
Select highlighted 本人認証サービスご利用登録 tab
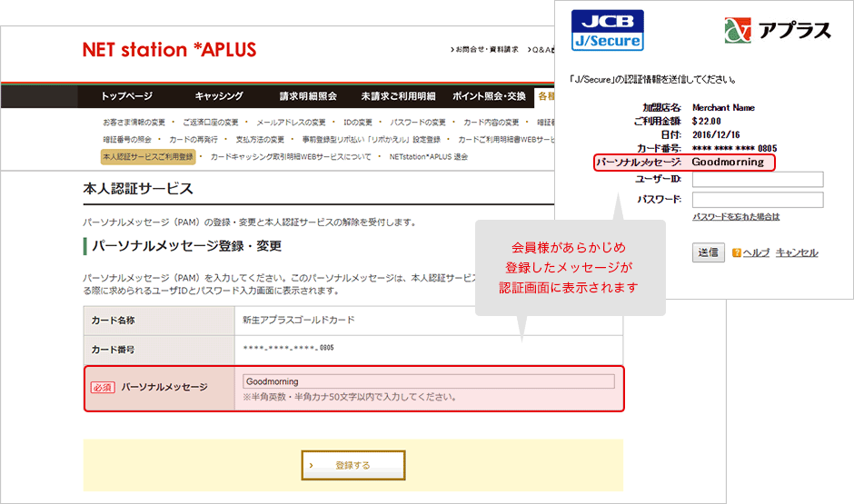click(148, 157)
